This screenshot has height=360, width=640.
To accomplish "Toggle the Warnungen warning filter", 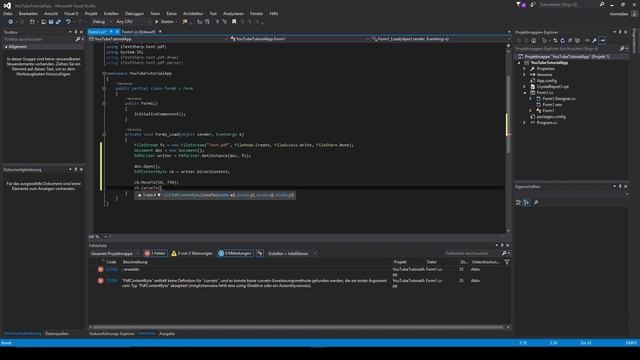I will point(192,253).
